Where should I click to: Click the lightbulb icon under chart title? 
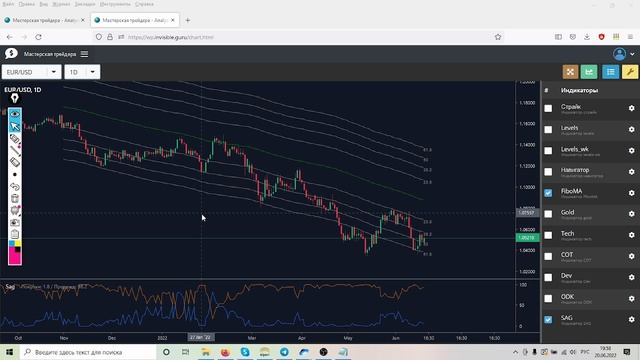pyautogui.click(x=15, y=98)
